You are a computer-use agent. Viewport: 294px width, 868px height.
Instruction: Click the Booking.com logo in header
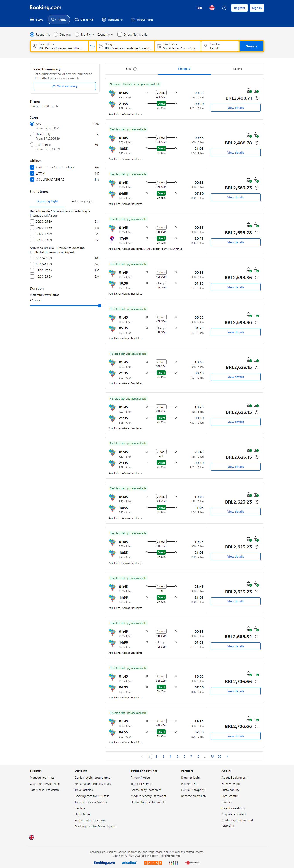(x=46, y=7)
